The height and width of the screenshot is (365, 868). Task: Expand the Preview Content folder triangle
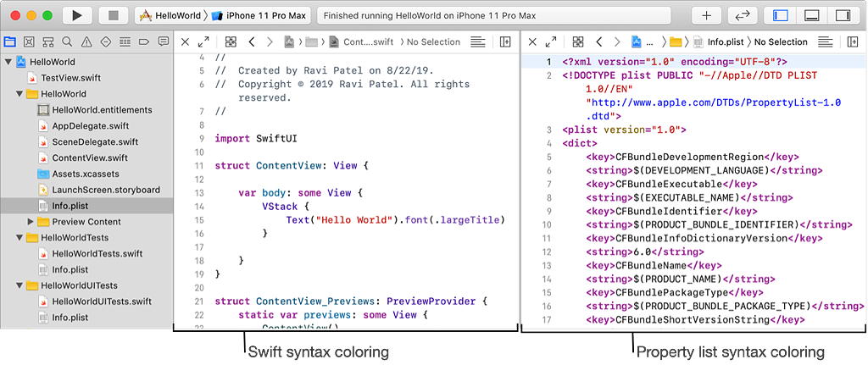pyautogui.click(x=31, y=222)
